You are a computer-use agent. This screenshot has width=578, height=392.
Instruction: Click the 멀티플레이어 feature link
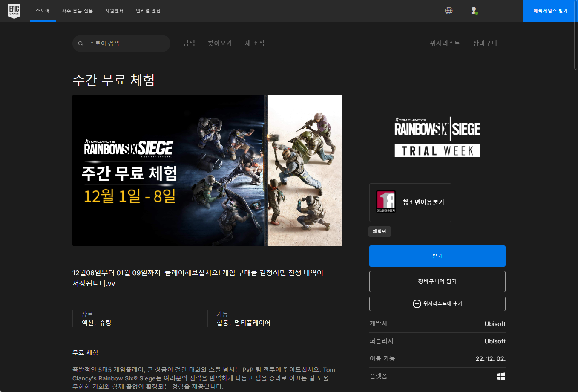pos(253,323)
